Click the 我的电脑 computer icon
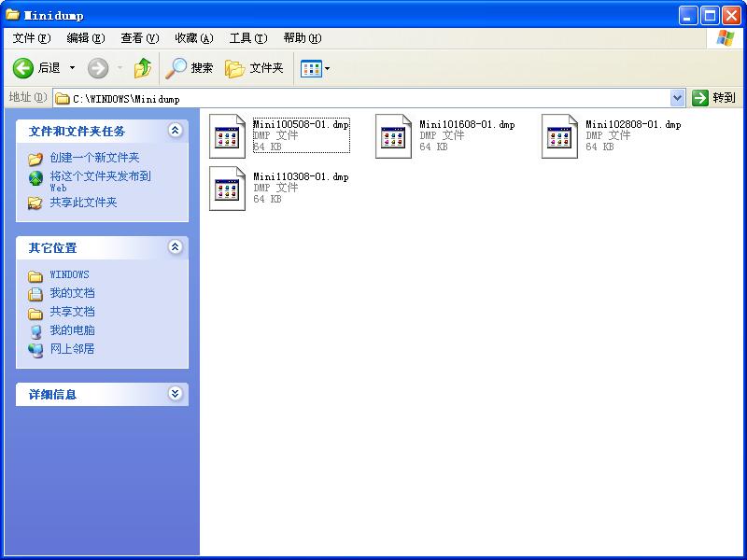747x560 pixels. (x=35, y=331)
